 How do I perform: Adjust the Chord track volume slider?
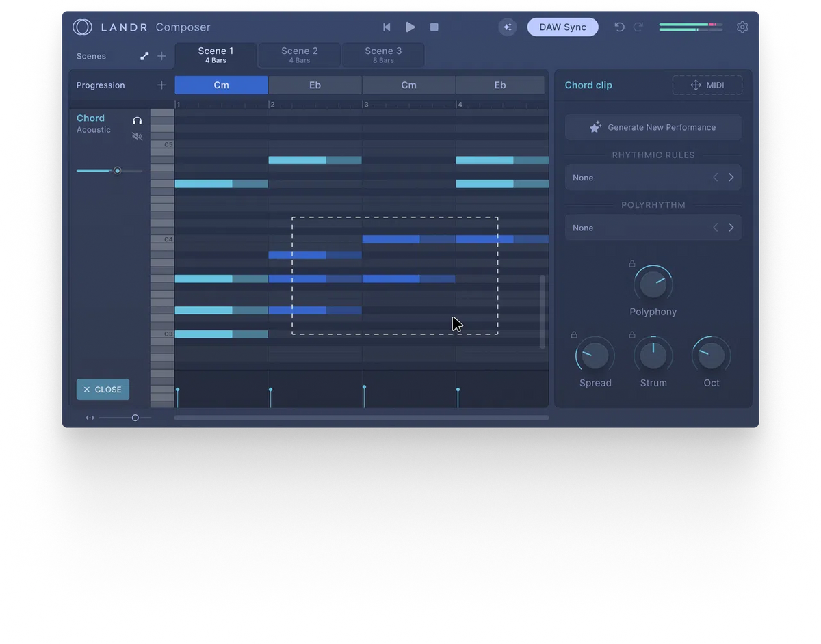[117, 170]
